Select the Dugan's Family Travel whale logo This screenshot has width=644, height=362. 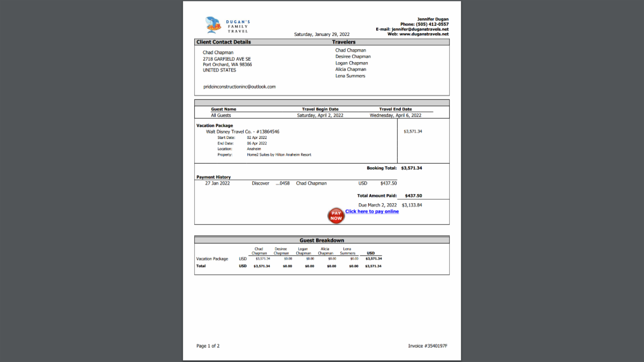(214, 24)
